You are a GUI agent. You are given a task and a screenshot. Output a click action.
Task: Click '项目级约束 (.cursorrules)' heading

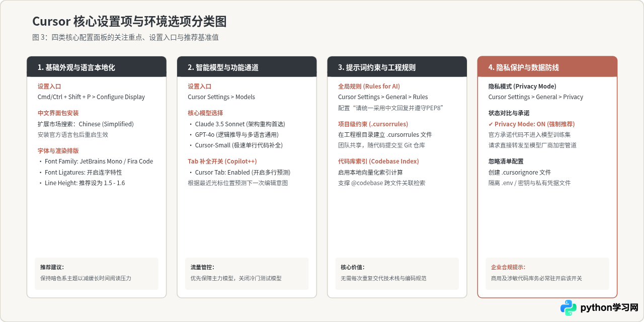[373, 124]
